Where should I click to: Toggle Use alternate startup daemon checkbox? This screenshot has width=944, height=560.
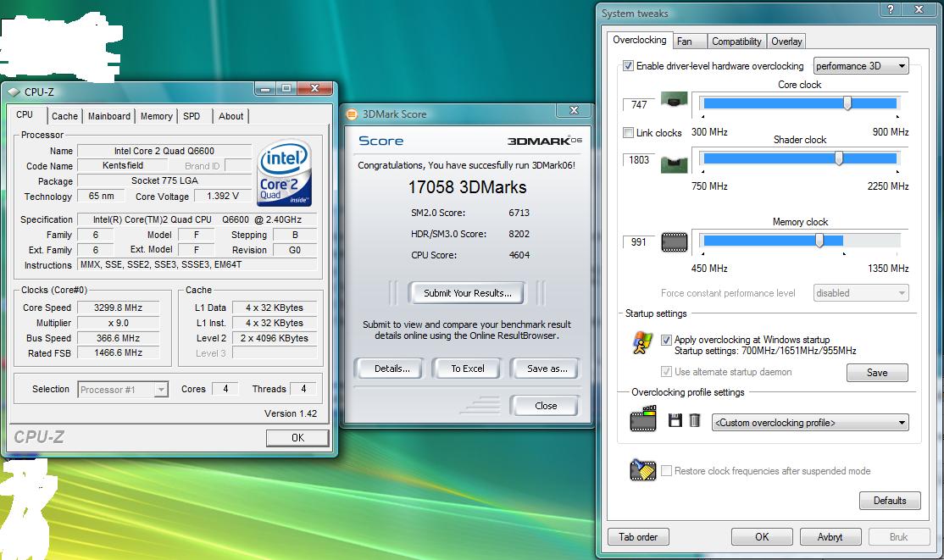[x=666, y=372]
